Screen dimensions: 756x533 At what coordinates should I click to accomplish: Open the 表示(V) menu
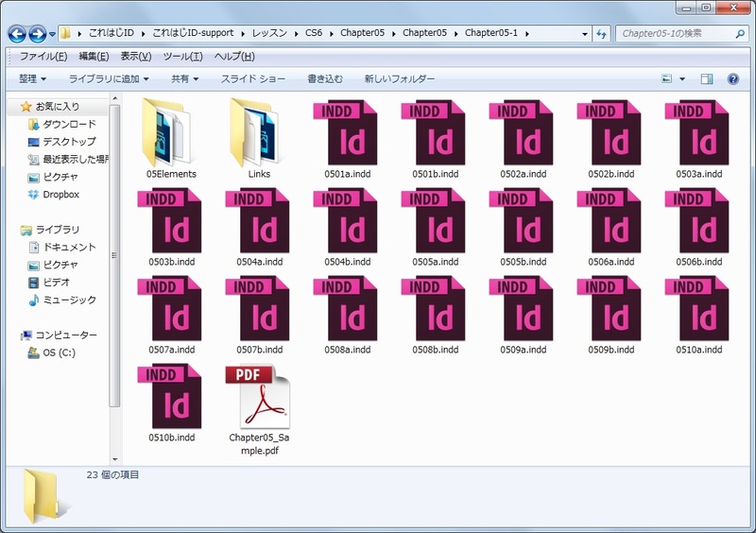(135, 57)
